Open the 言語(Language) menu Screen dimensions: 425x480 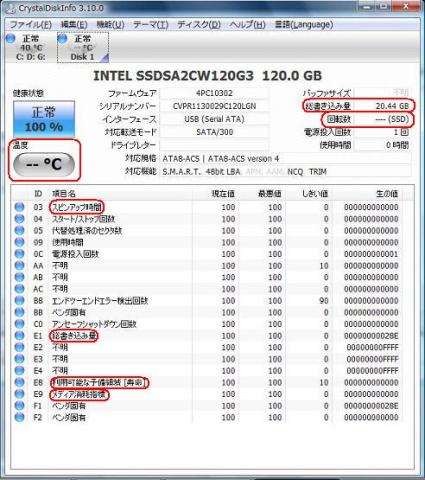pyautogui.click(x=304, y=25)
